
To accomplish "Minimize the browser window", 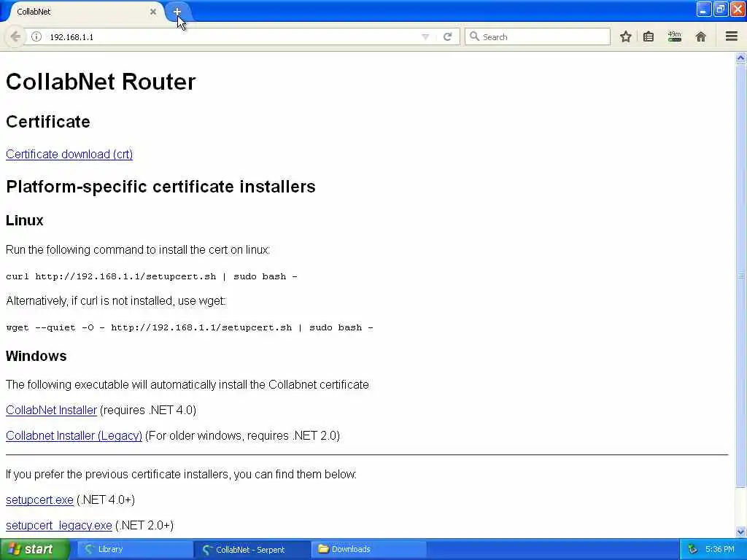I will click(x=704, y=9).
